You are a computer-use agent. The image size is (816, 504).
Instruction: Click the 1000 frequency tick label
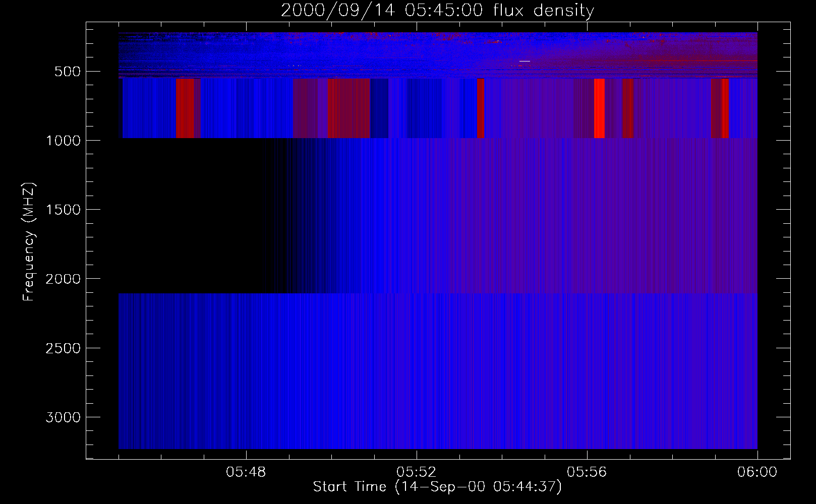point(63,141)
